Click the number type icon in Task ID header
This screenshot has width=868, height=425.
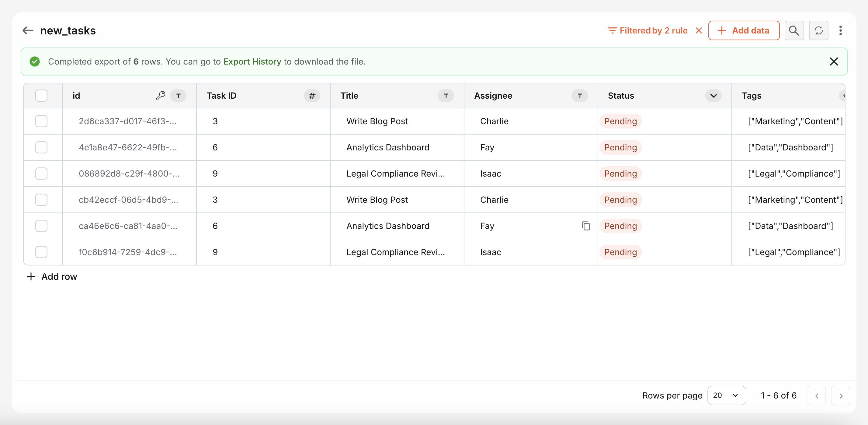coord(312,96)
